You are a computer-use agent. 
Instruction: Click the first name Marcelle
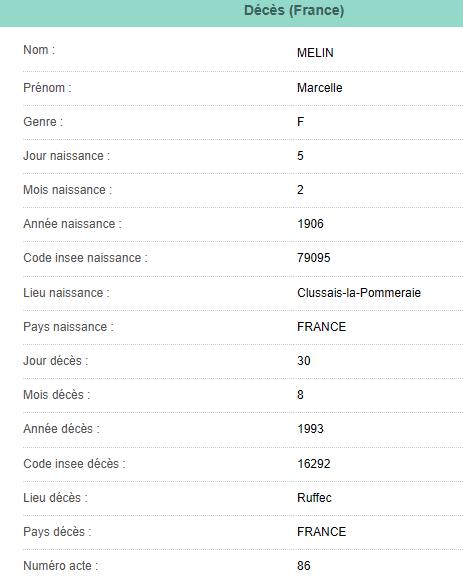(319, 88)
